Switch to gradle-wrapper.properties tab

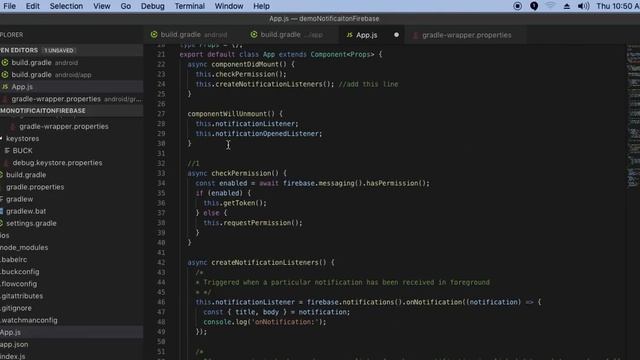[x=467, y=35]
